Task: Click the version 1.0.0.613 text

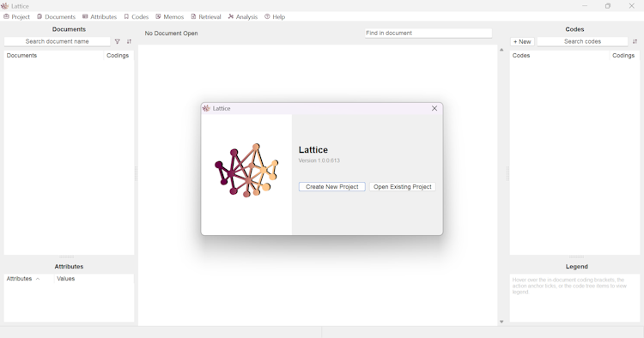Action: (x=319, y=160)
